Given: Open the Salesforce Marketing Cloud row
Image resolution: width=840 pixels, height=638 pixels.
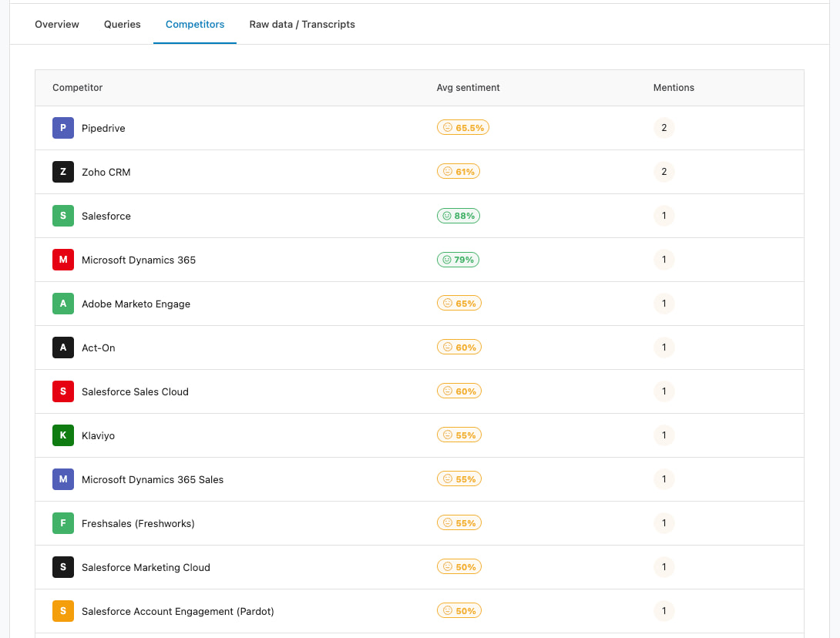Looking at the screenshot, I should click(x=419, y=567).
